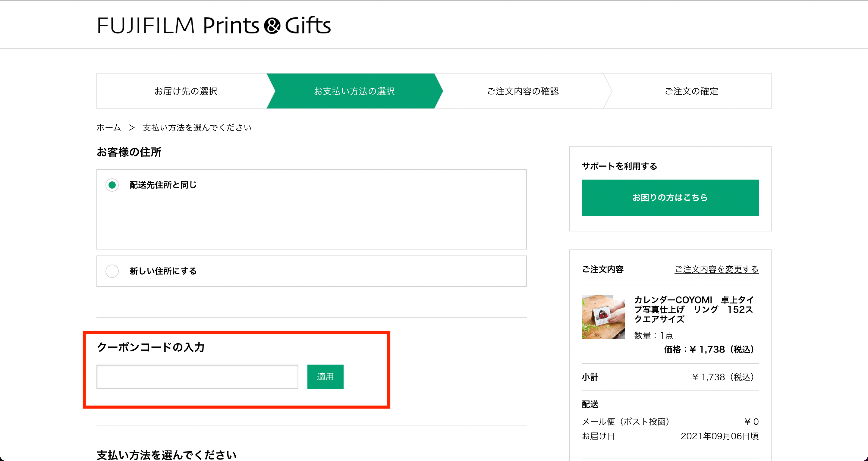The height and width of the screenshot is (461, 868).
Task: Click the ご注文内容の確認 step
Action: click(x=523, y=91)
